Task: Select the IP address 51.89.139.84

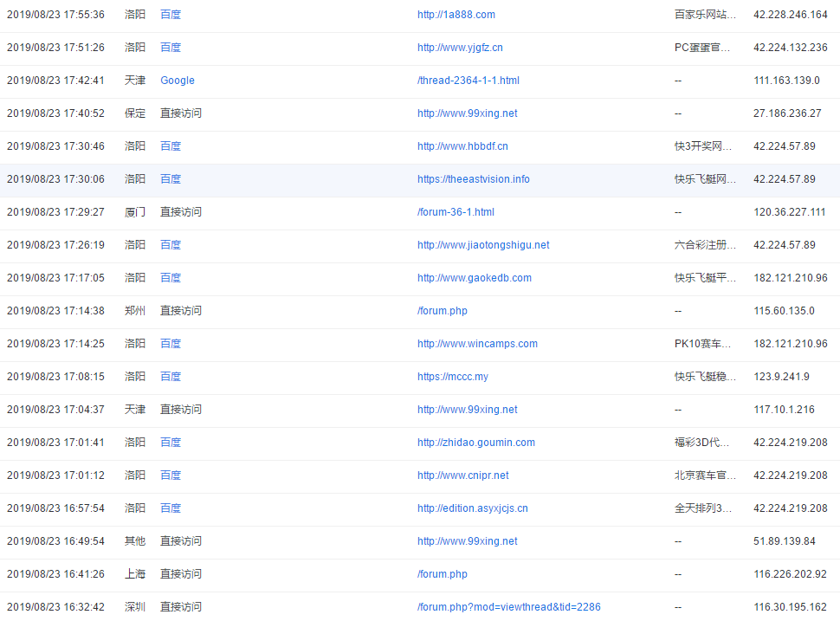Action: 785,541
